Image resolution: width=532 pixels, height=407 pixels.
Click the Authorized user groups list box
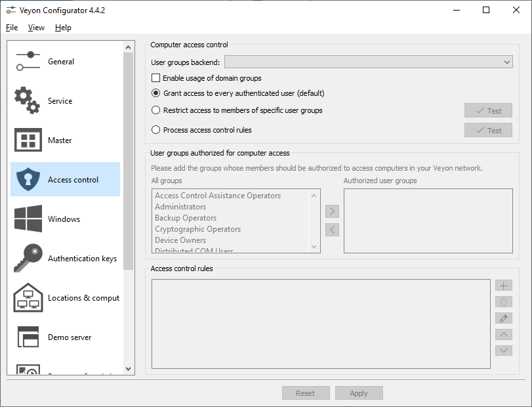[428, 221]
